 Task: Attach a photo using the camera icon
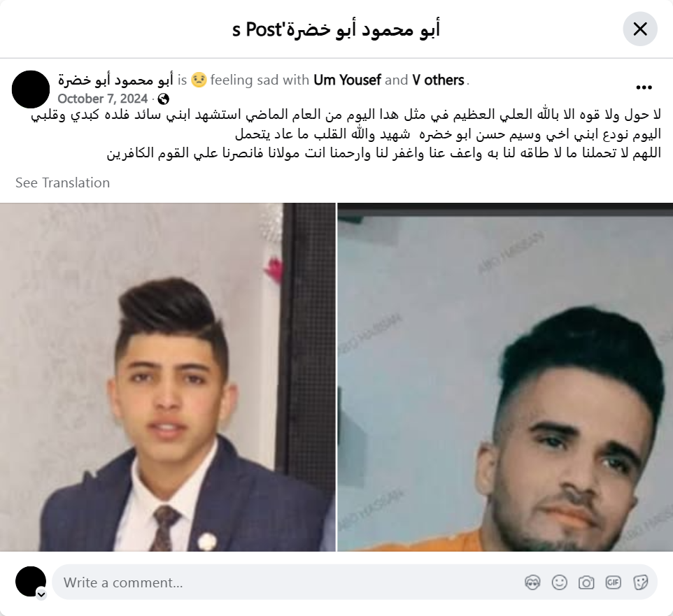[586, 582]
